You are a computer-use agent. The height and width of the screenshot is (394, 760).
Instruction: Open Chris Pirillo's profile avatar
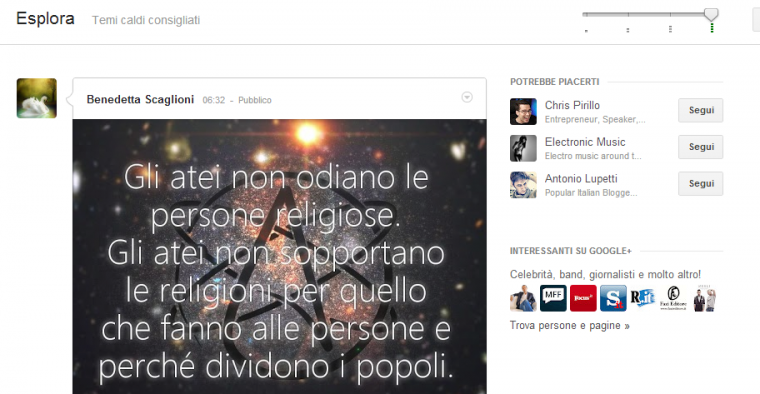pos(523,111)
